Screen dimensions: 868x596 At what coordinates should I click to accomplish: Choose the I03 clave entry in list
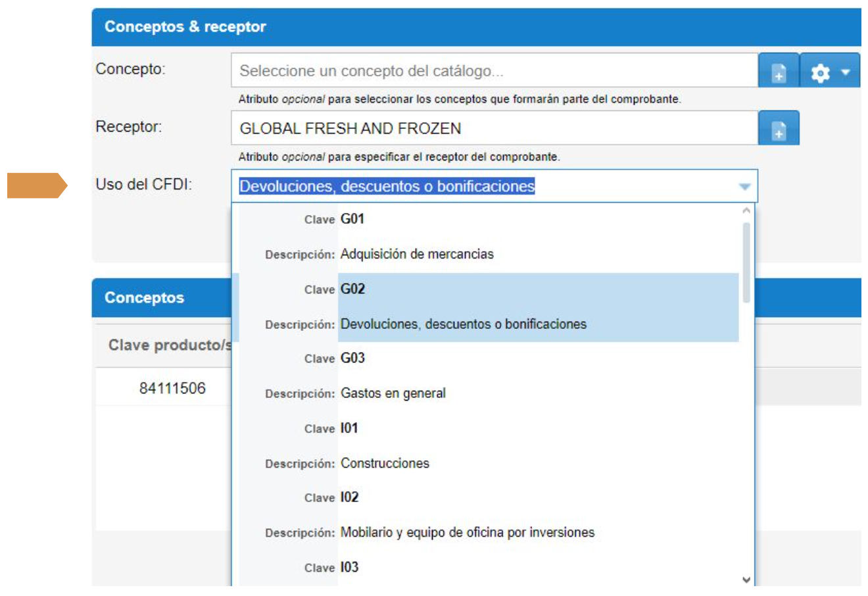pos(487,567)
